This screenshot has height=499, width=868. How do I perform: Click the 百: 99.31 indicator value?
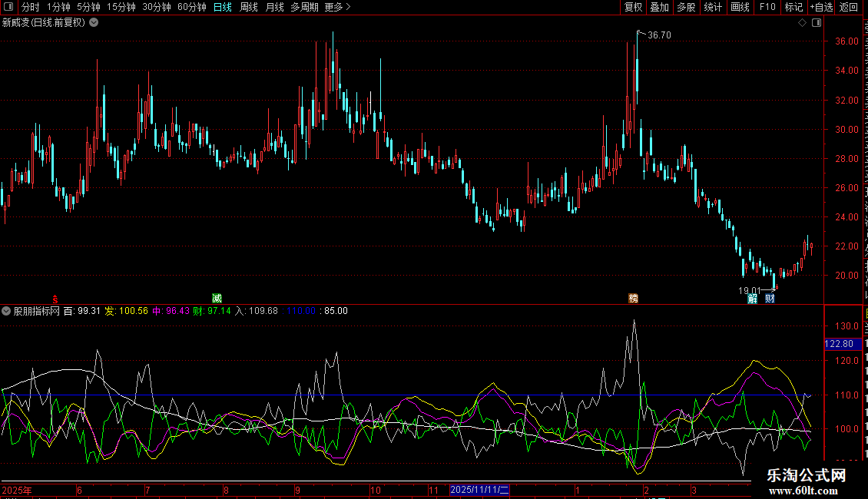point(82,311)
